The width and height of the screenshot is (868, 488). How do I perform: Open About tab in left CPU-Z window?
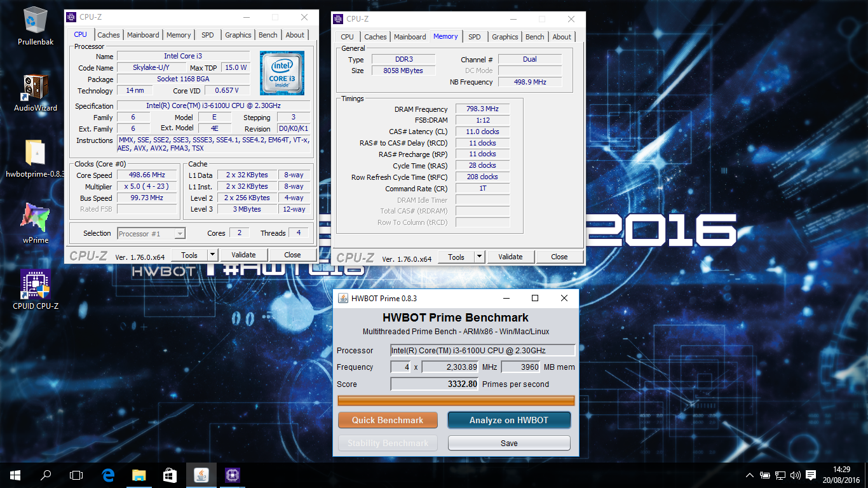(295, 35)
